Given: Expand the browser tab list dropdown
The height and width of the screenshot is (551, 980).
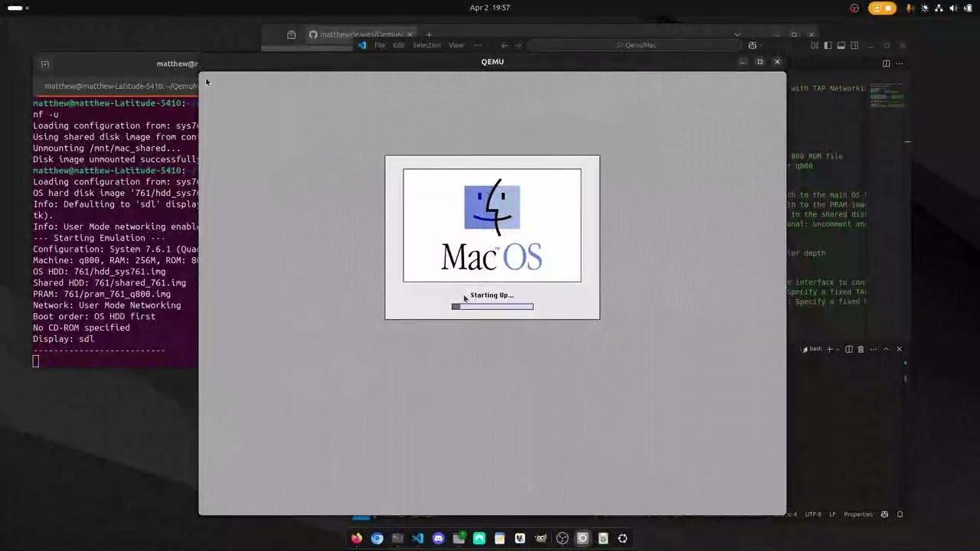Looking at the screenshot, I should [737, 34].
